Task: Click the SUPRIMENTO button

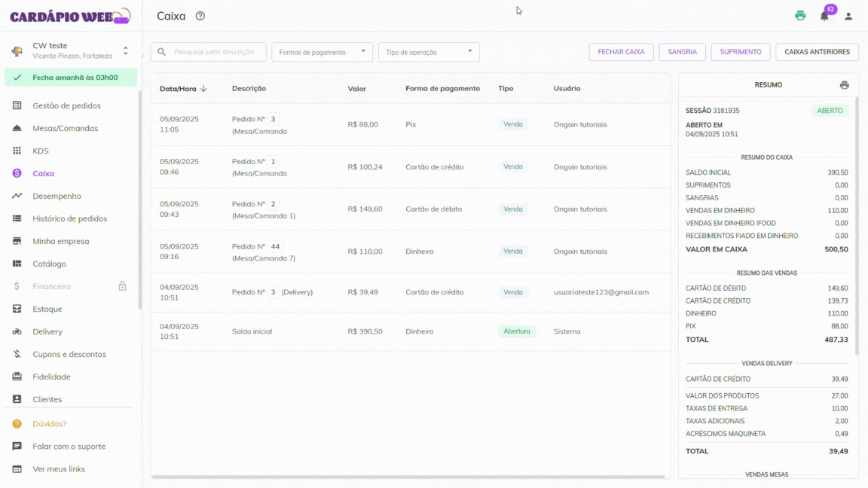Action: click(x=740, y=52)
